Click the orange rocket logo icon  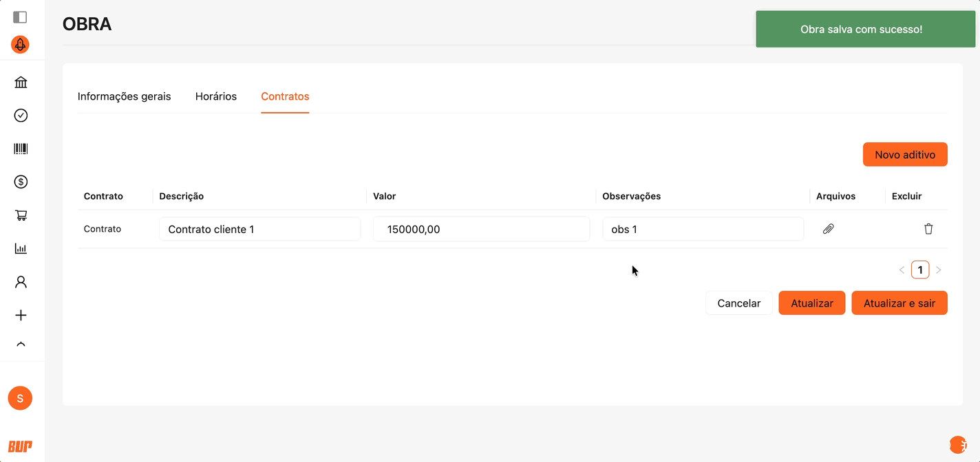[20, 45]
